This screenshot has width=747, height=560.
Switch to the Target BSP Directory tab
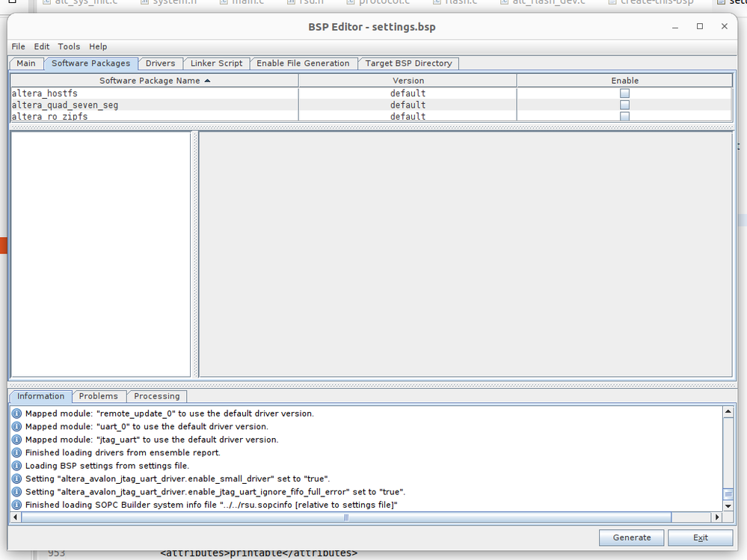408,64
